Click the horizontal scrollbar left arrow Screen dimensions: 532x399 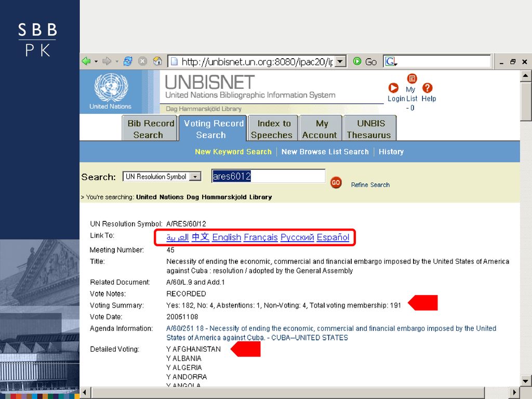(x=84, y=393)
